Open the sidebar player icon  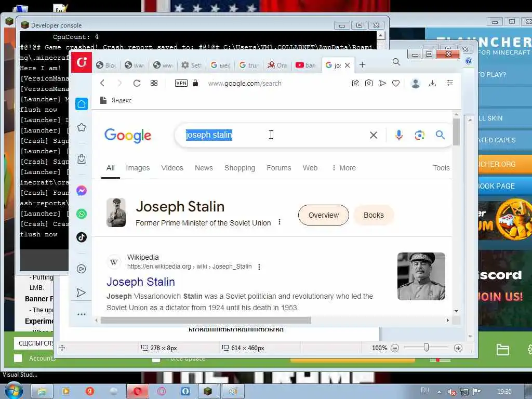[x=82, y=269]
